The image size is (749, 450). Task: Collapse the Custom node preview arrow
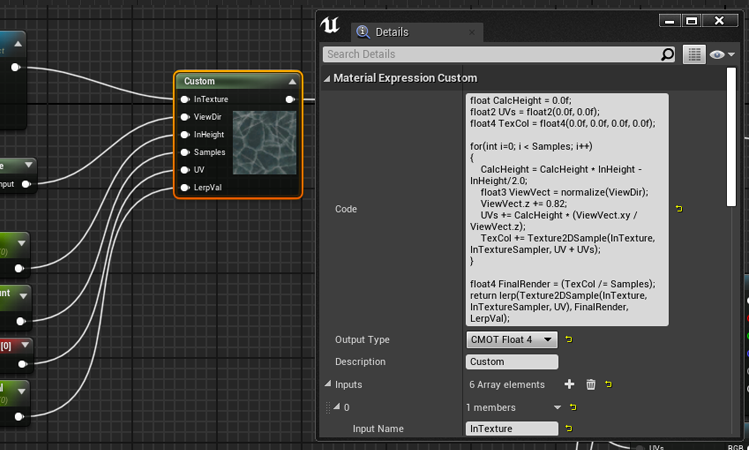[x=292, y=81]
